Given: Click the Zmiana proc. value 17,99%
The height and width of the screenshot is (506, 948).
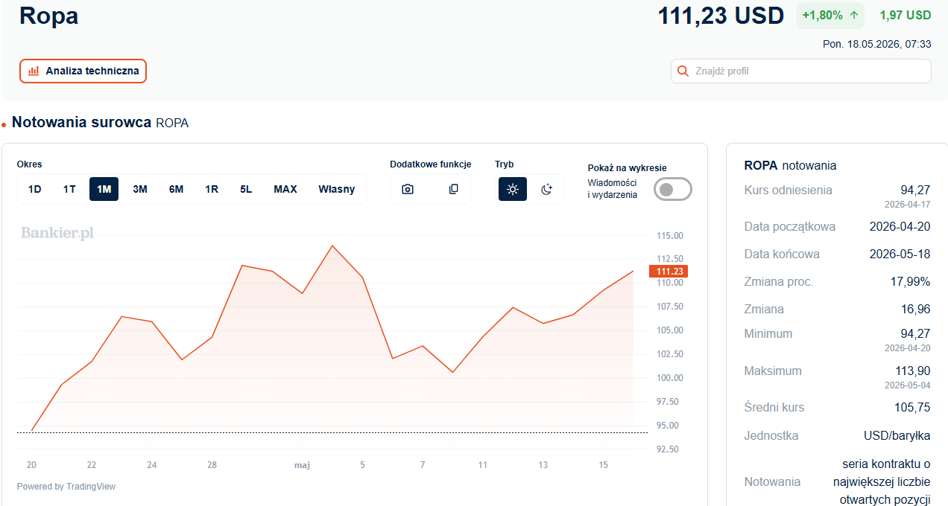Looking at the screenshot, I should 910,282.
